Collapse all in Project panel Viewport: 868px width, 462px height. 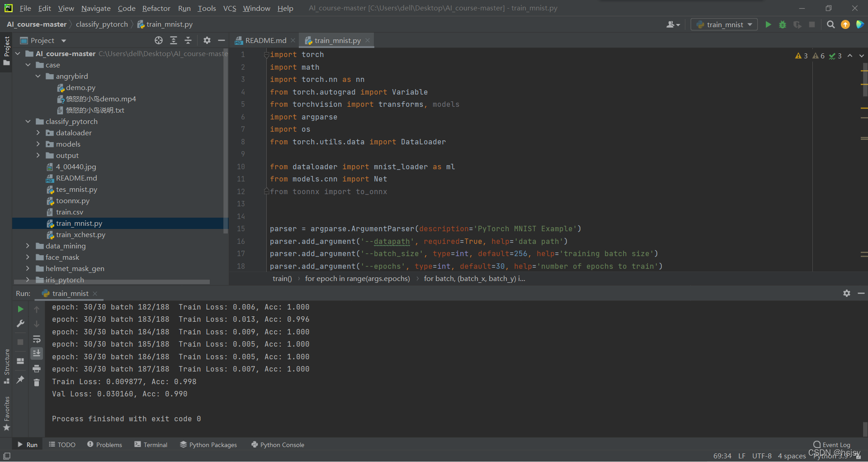click(x=188, y=40)
